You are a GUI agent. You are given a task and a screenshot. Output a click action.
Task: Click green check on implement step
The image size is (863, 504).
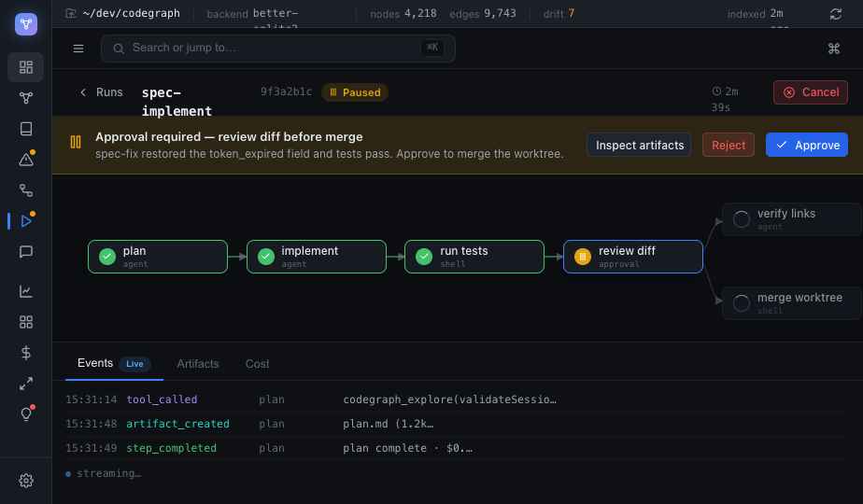[x=266, y=257]
